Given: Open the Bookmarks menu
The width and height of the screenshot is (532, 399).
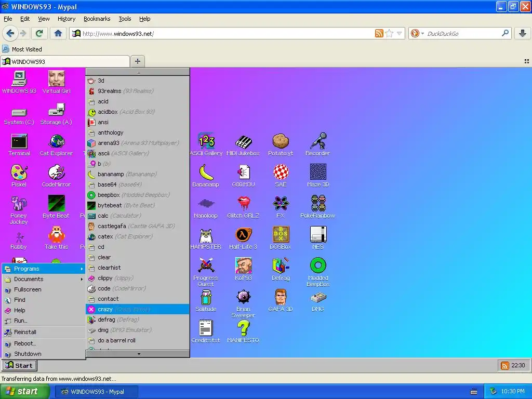Looking at the screenshot, I should click(97, 19).
